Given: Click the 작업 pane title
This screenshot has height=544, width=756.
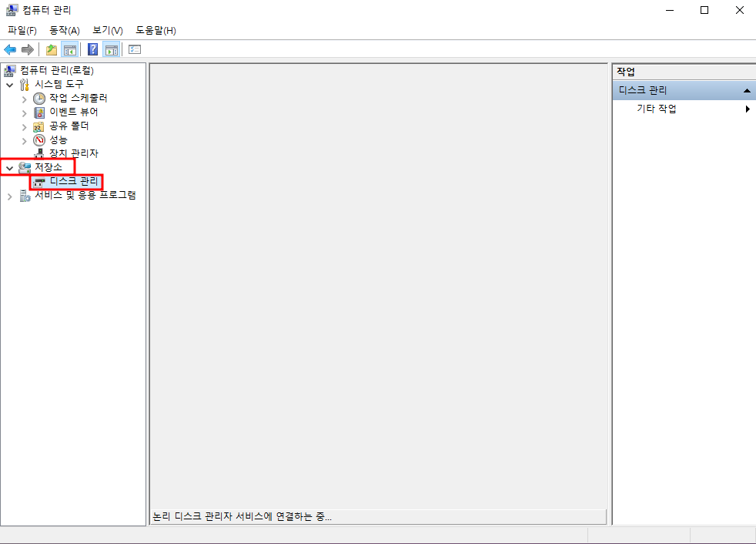Looking at the screenshot, I should (626, 72).
